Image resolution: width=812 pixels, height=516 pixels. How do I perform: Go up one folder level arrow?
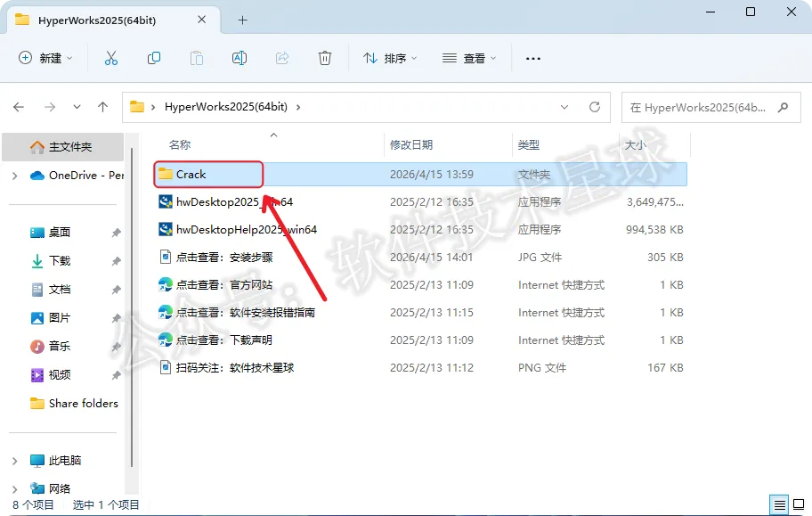point(103,107)
